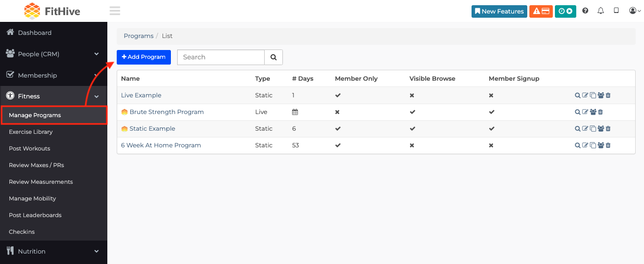Screen dimensions: 644x264
Task: Copy the 6 Week At Home Program
Action: 593,145
